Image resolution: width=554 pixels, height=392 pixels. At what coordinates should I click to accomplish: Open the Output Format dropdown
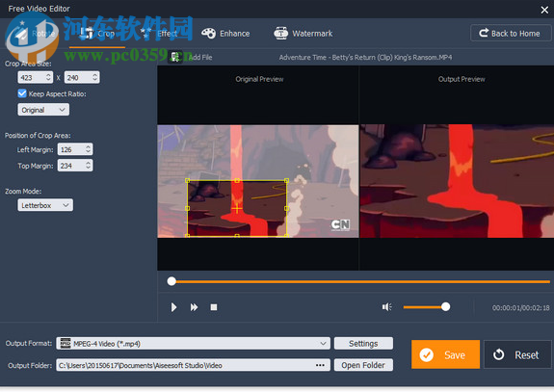coord(194,343)
